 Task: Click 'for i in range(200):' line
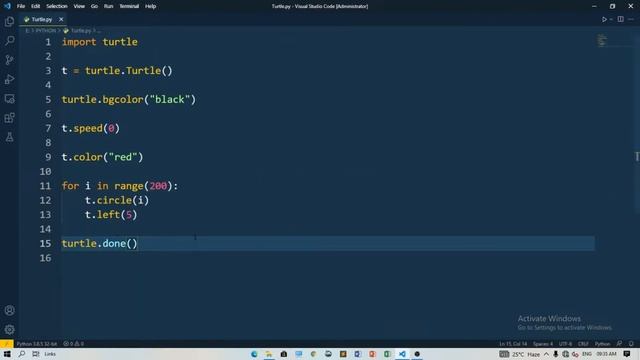tap(120, 186)
